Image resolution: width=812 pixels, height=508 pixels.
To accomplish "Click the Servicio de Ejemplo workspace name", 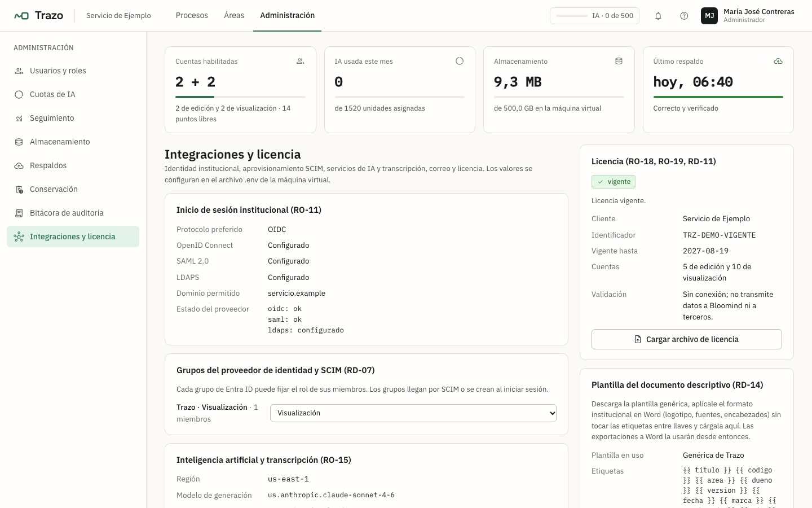I will (x=118, y=16).
